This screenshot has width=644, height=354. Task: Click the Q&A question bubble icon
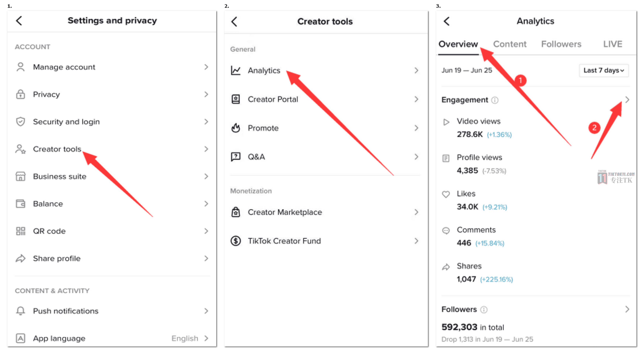pos(235,157)
